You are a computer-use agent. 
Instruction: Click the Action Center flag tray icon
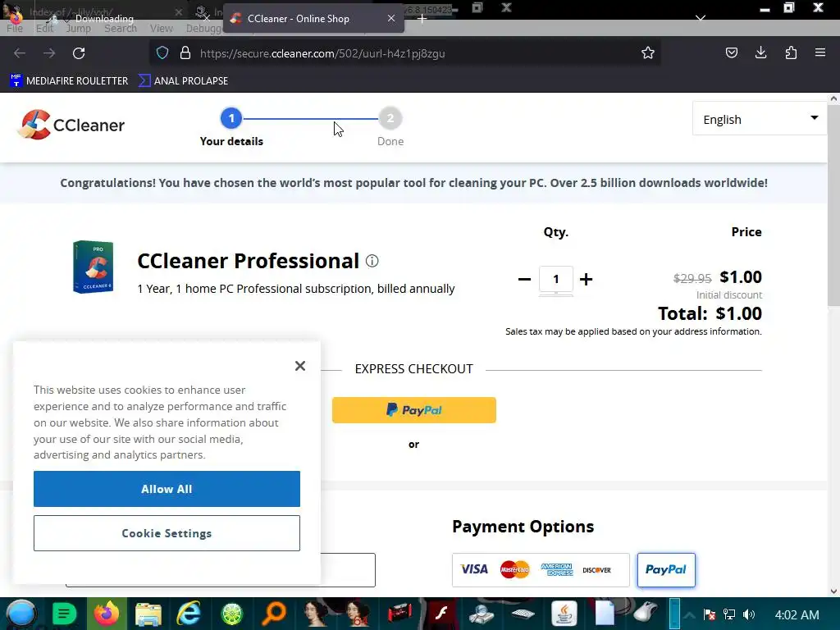point(710,614)
